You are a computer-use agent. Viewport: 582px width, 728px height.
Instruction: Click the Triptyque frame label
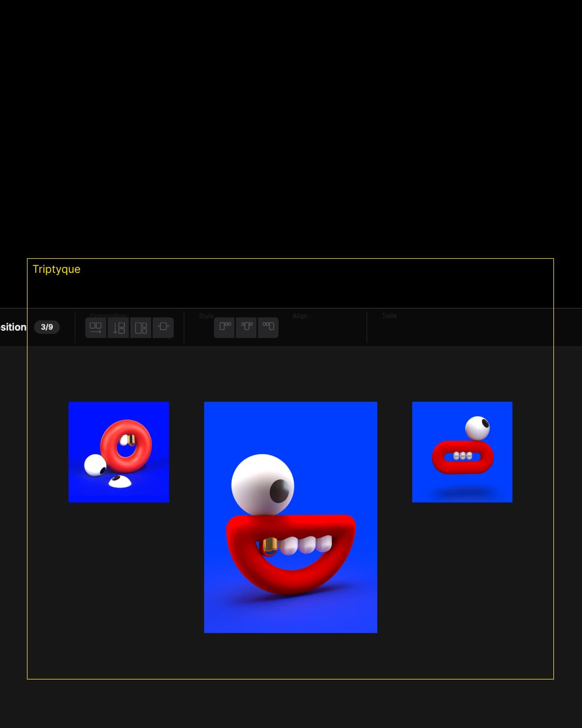click(x=57, y=269)
